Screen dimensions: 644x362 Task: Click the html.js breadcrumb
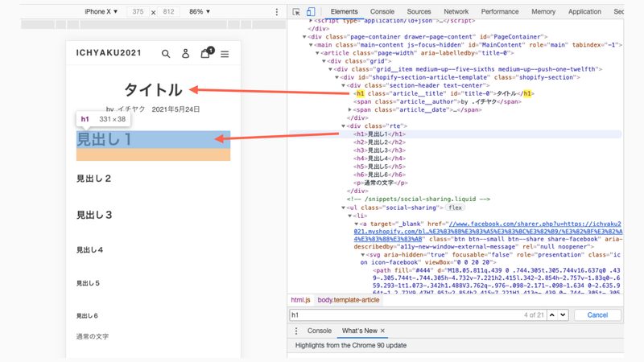pos(300,300)
